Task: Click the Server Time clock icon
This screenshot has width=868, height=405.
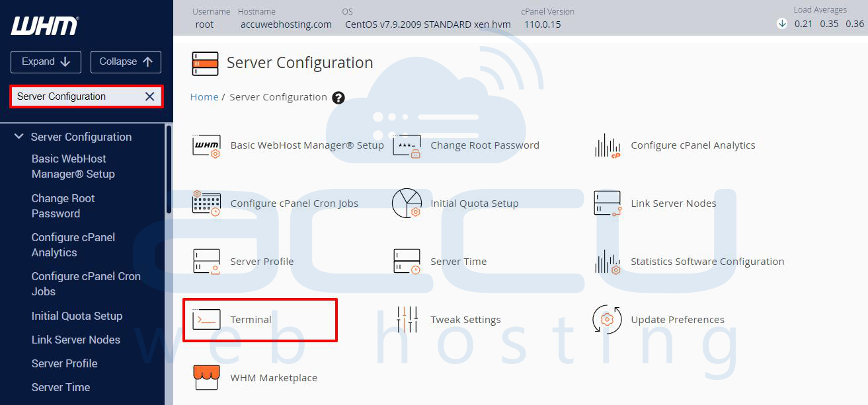Action: click(407, 262)
